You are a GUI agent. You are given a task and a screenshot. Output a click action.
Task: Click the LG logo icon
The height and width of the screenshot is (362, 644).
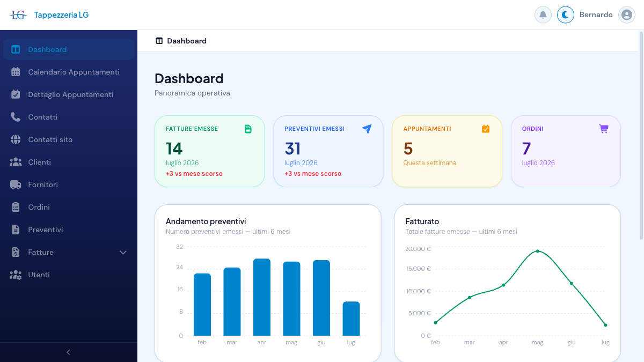18,15
